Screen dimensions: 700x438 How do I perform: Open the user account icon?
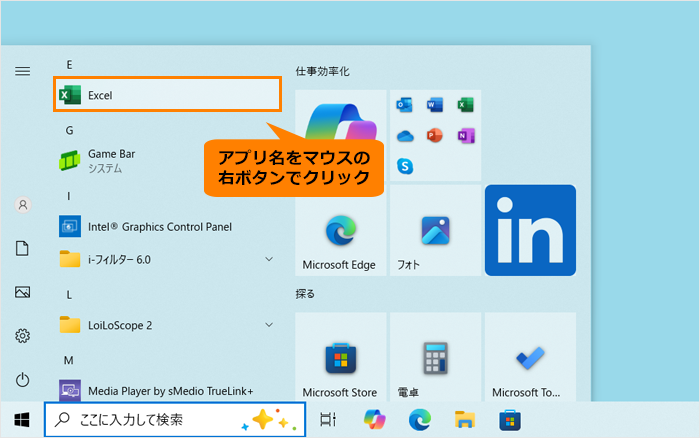point(23,205)
